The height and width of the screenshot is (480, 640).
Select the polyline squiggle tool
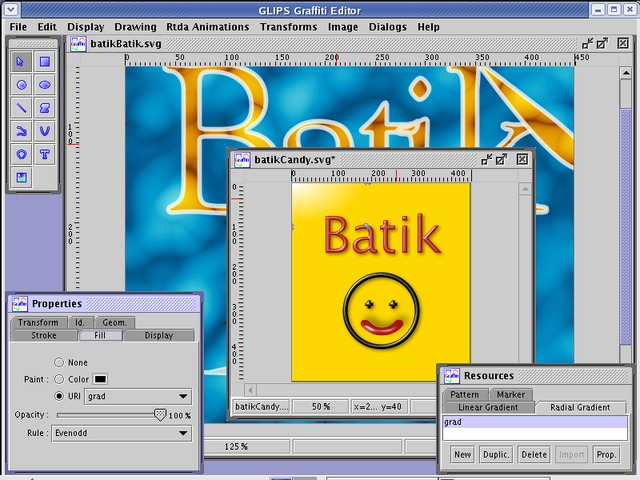pos(21,131)
